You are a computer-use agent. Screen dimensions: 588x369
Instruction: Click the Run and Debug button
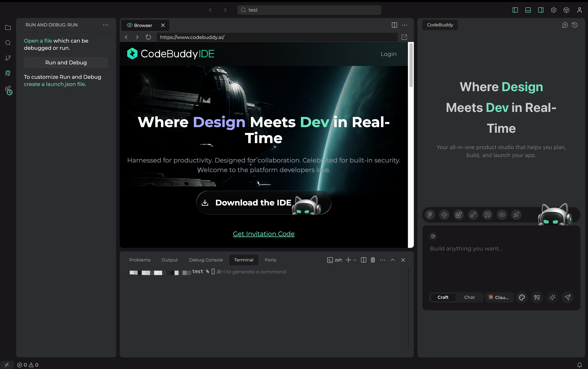(66, 63)
